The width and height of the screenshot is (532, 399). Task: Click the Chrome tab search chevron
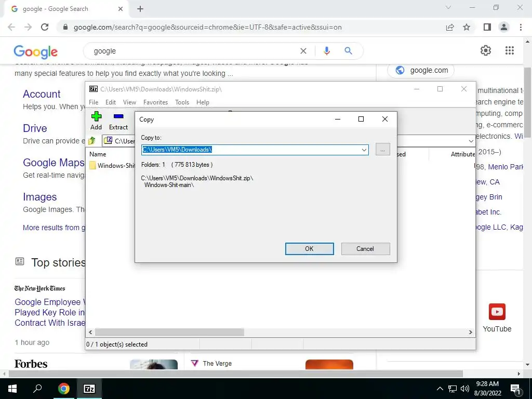tap(448, 7)
